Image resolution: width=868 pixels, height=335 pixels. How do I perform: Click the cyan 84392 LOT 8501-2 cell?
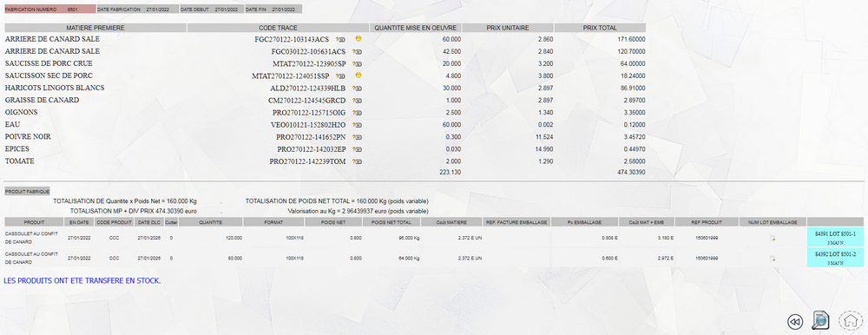tap(835, 258)
